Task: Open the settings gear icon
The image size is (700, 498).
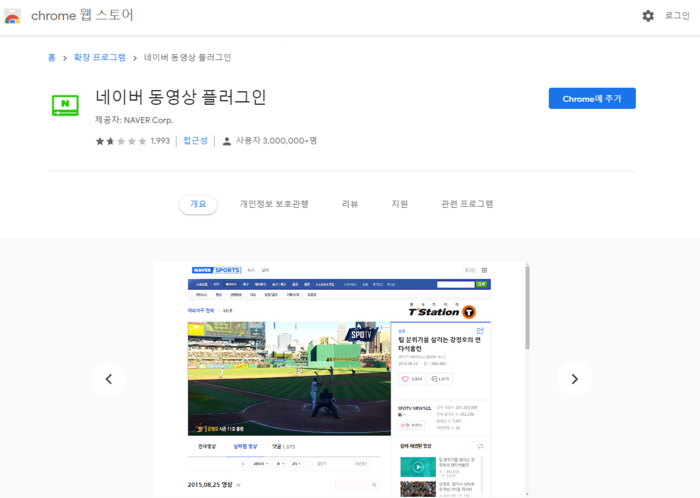Action: (x=648, y=16)
